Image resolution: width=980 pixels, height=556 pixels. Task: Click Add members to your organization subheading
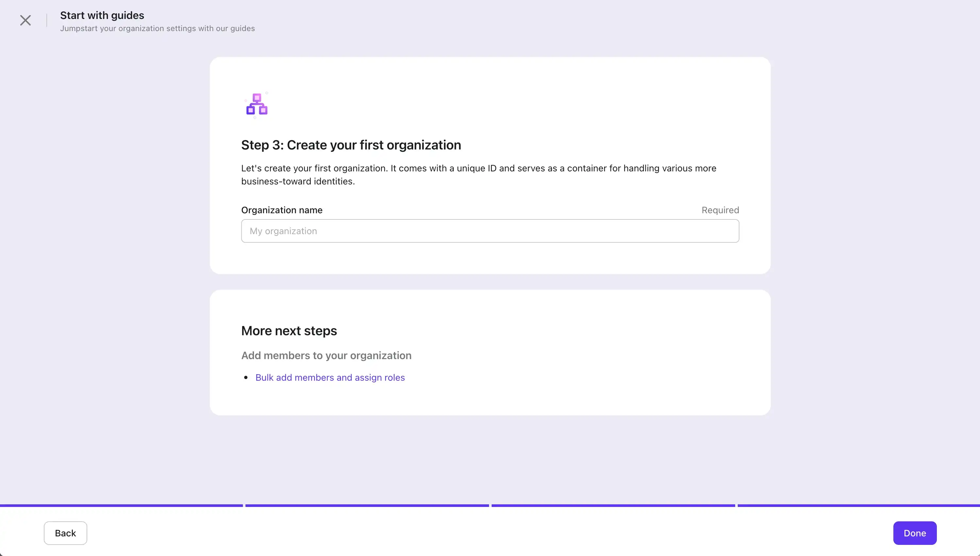coord(326,356)
